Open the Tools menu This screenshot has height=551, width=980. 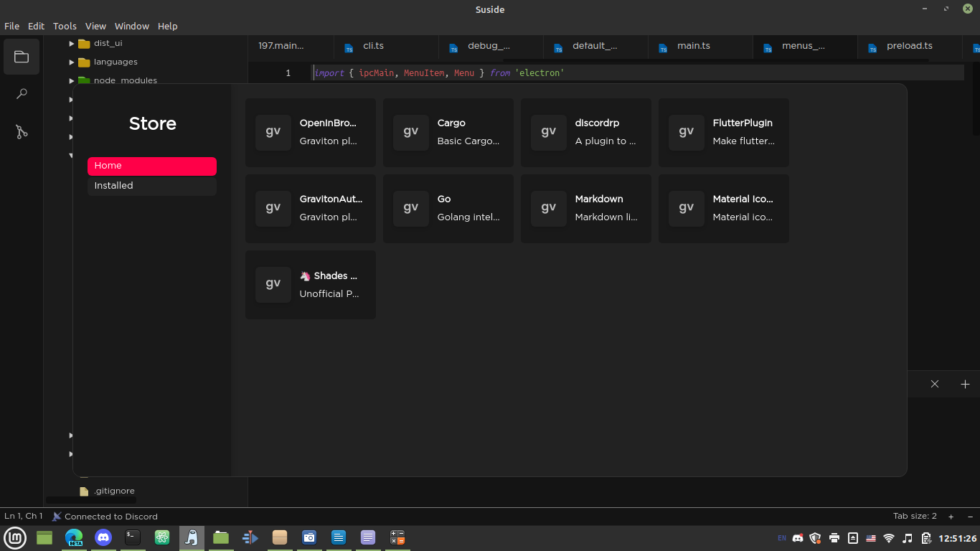(x=65, y=26)
